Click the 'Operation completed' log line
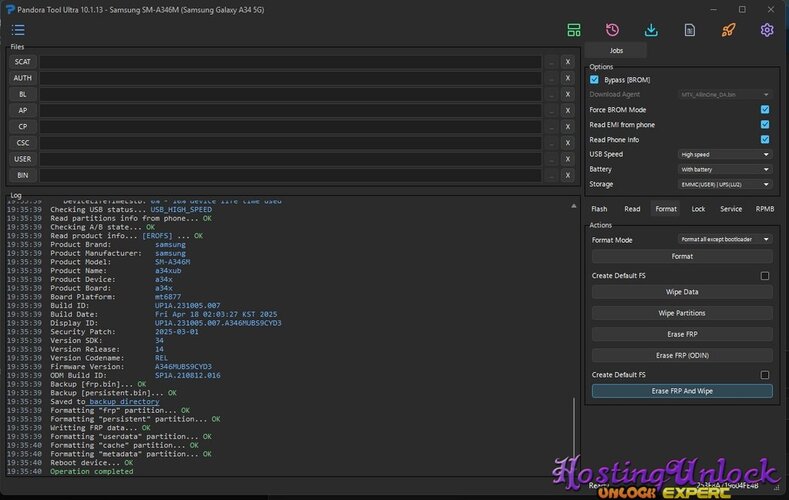The image size is (789, 500). coord(92,471)
